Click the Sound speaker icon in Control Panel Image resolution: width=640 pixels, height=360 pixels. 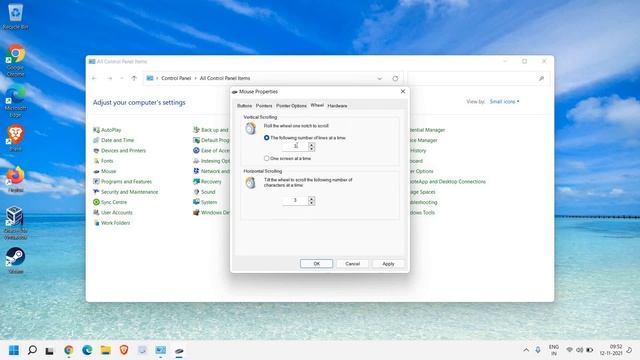pos(196,192)
